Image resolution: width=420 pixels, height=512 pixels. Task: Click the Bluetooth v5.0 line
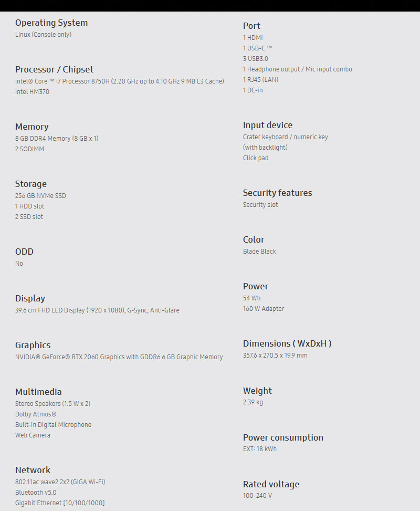36,493
